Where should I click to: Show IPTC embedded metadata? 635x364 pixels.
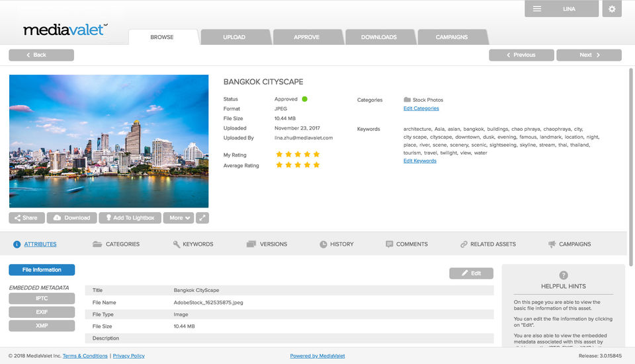(x=42, y=299)
